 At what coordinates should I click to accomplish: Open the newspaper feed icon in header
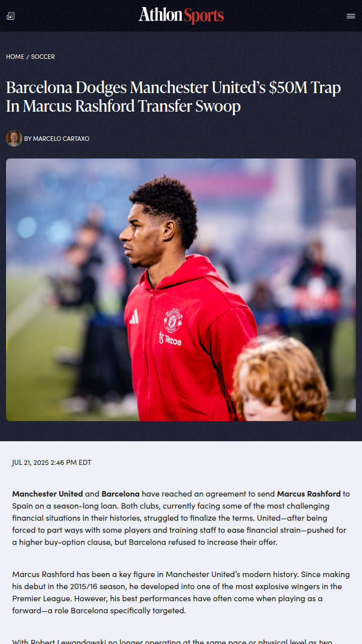[11, 16]
